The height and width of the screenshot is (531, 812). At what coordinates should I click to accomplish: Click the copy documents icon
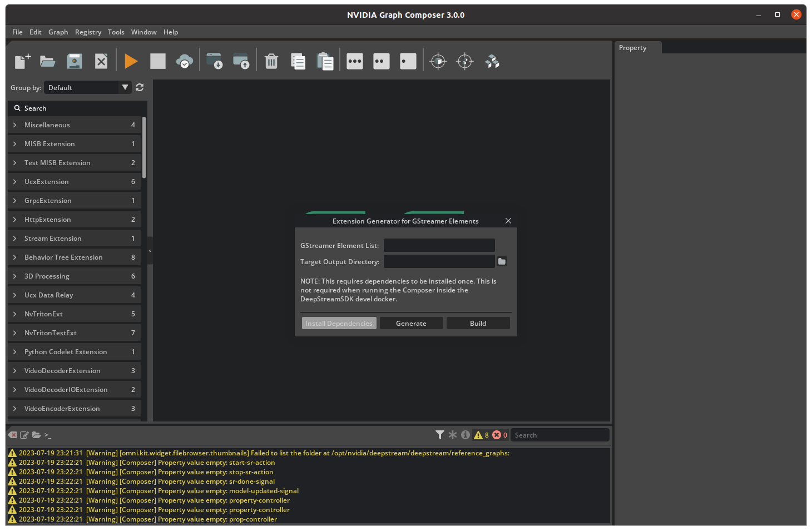pos(298,61)
